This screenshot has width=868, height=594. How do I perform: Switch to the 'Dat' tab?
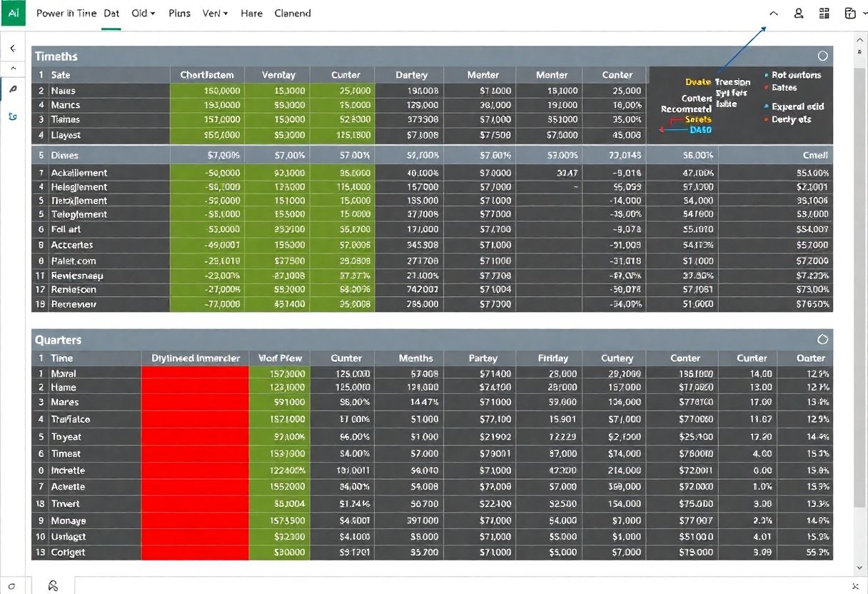coord(111,13)
